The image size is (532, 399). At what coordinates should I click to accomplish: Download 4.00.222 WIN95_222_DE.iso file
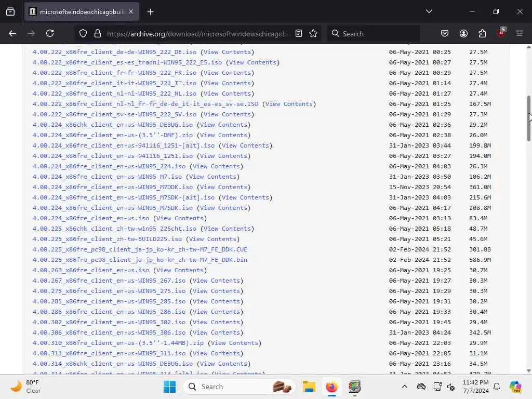(x=114, y=52)
